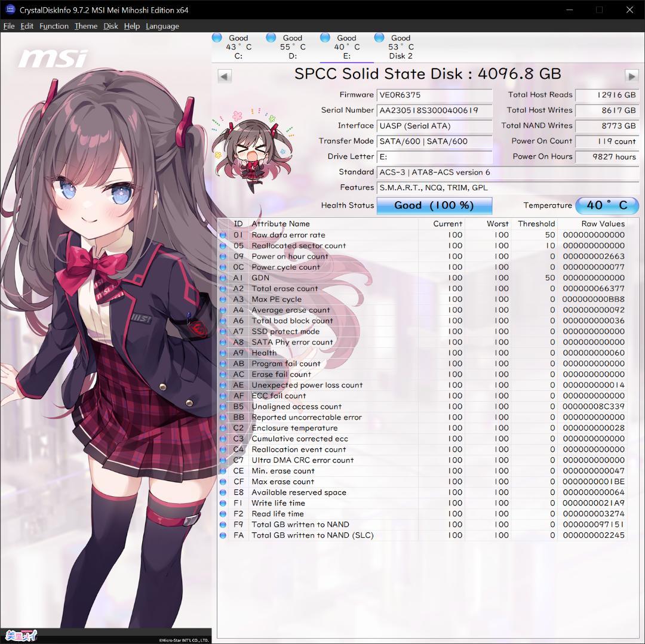The width and height of the screenshot is (645, 644).
Task: Click the 40°C temperature button
Action: [607, 205]
